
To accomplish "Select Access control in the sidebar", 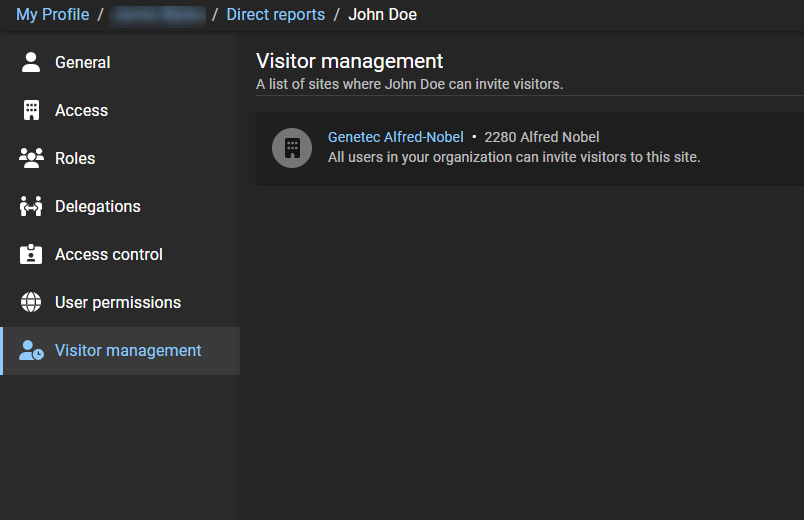I will 120,254.
